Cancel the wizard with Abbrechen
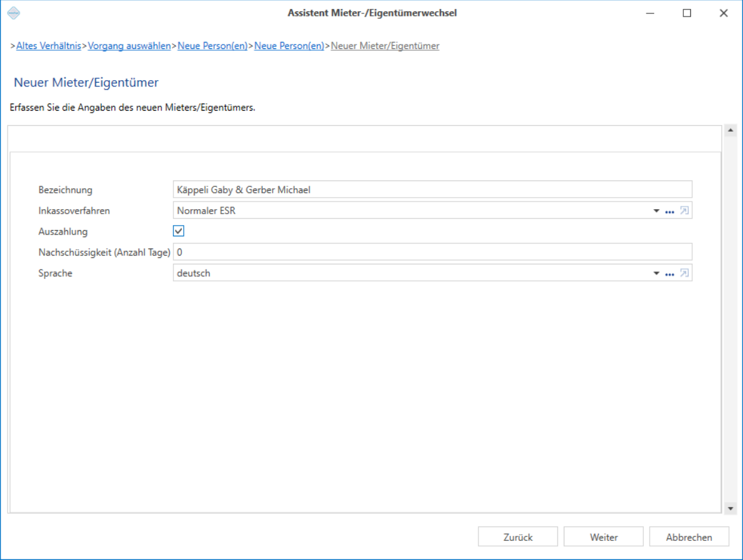Viewport: 743px width, 560px height. (x=689, y=536)
